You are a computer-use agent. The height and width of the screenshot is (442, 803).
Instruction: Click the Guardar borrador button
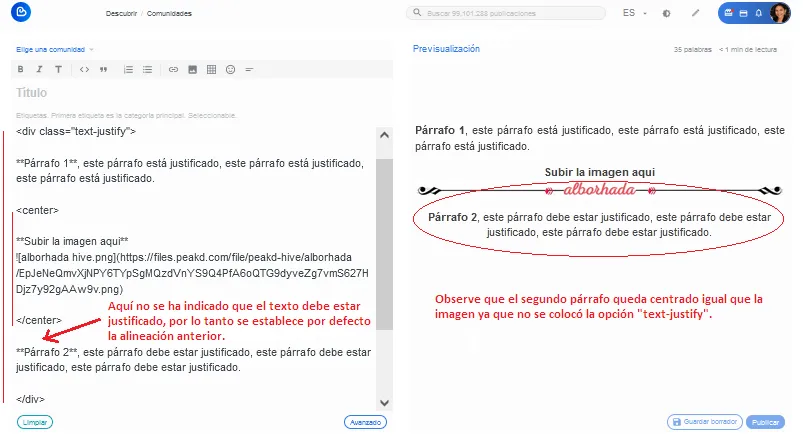coord(705,422)
